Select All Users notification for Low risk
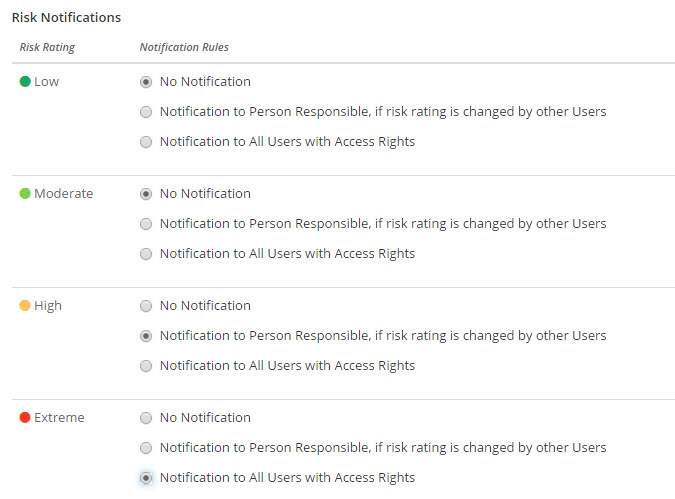 146,142
